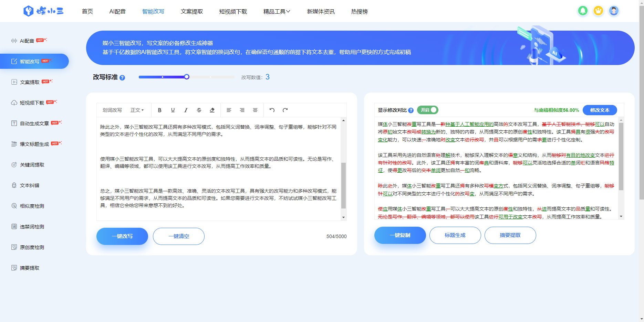
Task: Click the 文本纠错 sidebar icon
Action: pos(14,185)
